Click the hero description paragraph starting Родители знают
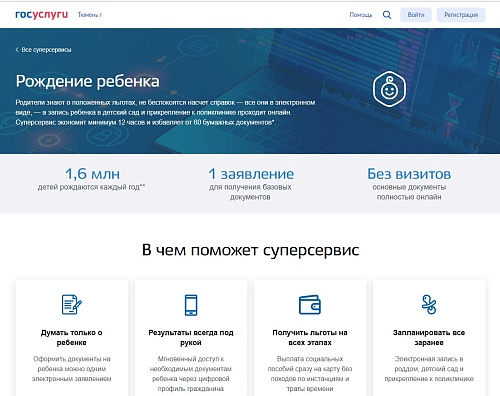The width and height of the screenshot is (500, 396). pyautogui.click(x=165, y=112)
